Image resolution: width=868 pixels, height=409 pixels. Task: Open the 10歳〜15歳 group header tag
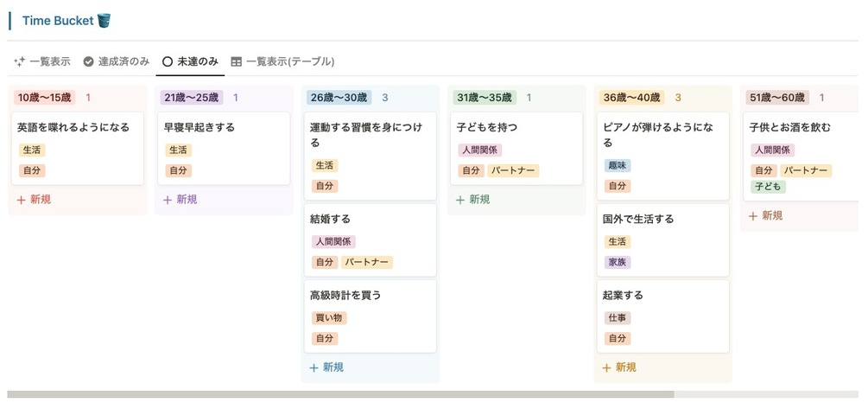[45, 98]
